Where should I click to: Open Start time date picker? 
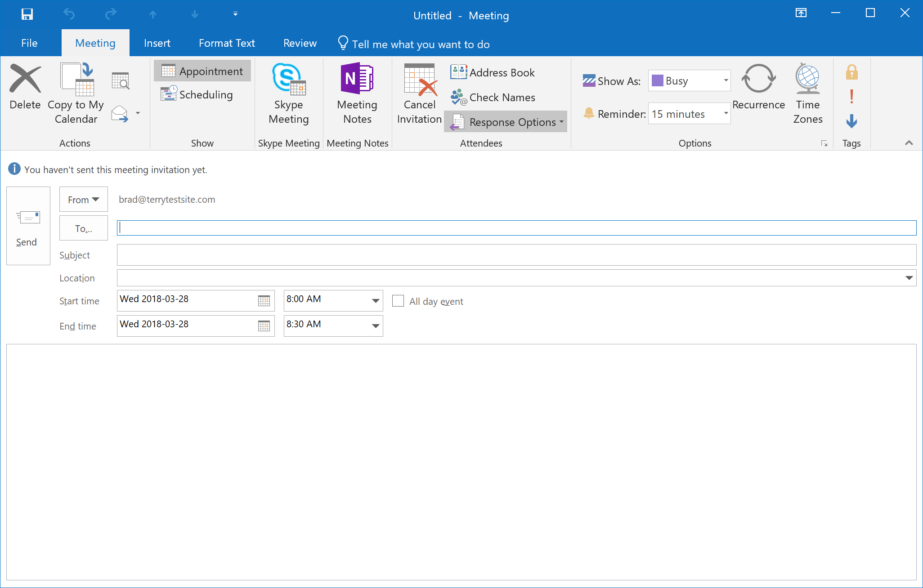tap(264, 300)
